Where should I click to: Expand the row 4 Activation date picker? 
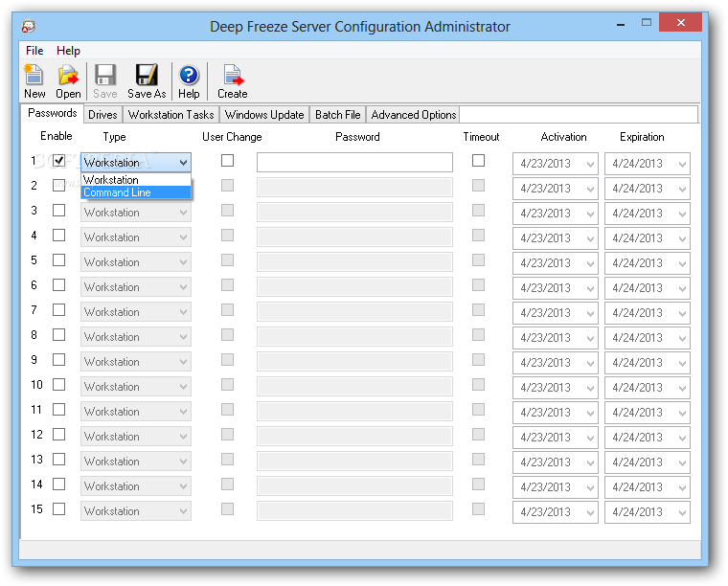590,238
